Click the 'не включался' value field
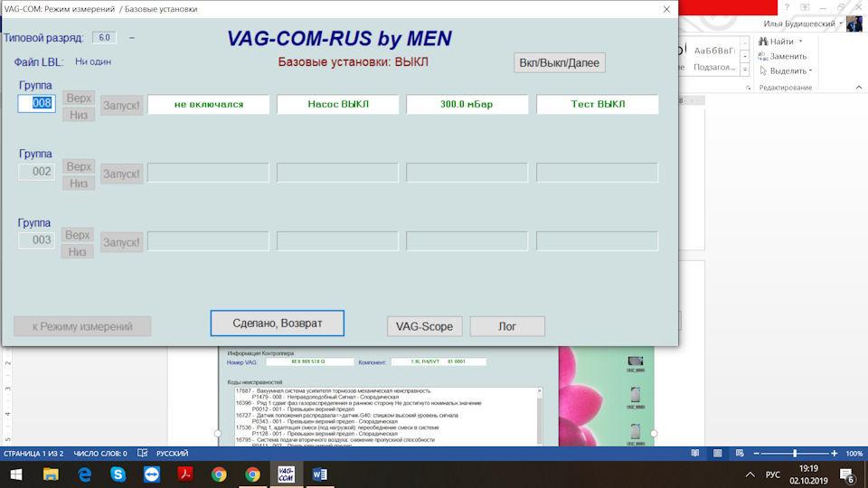Viewport: 868px width, 488px height. point(208,104)
